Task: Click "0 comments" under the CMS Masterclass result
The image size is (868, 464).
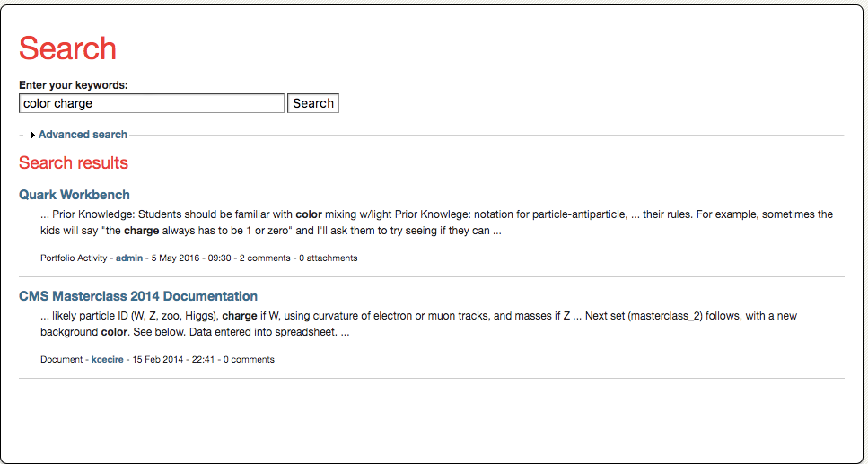Action: [250, 359]
